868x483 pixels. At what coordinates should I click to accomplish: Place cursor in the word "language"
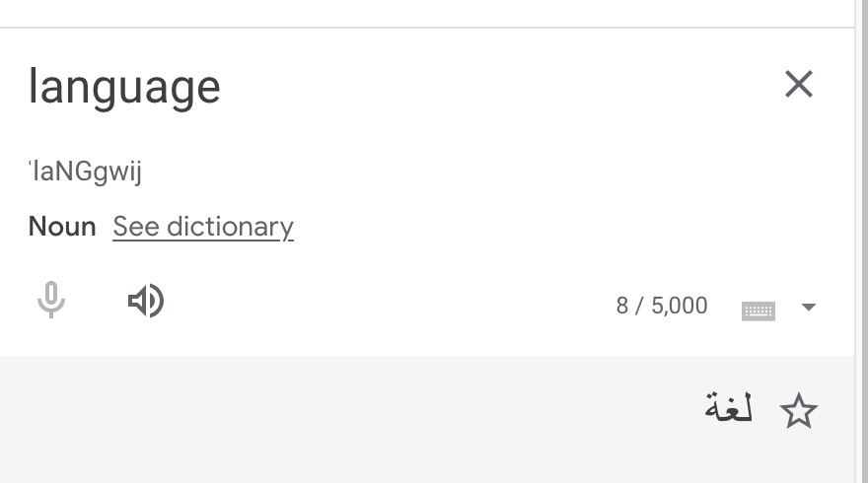(x=124, y=87)
